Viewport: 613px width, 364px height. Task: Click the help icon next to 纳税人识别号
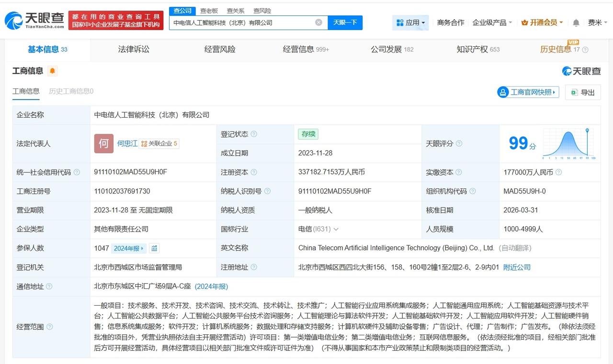267,191
